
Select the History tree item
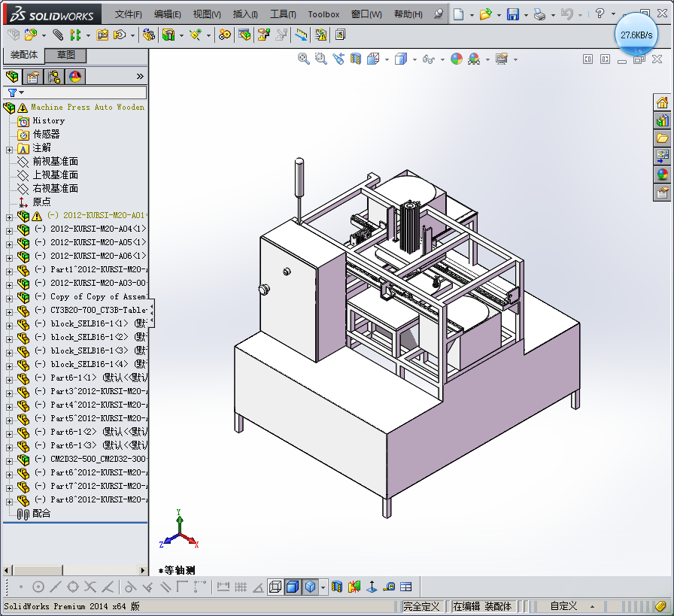click(49, 121)
